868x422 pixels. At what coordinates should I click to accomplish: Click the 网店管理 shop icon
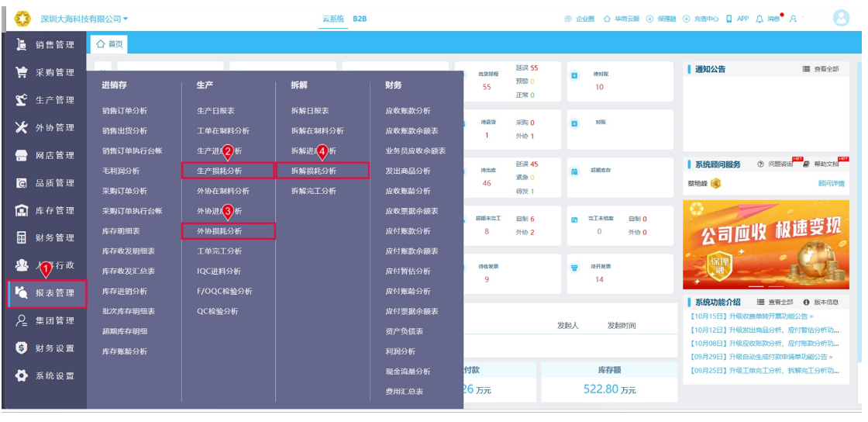pyautogui.click(x=22, y=155)
